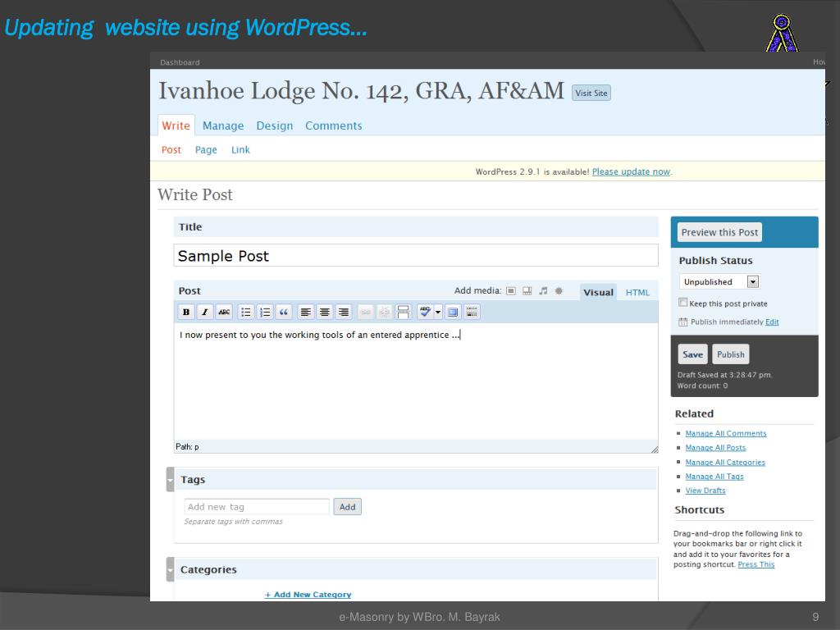Click Preview this Post button
This screenshot has height=630, width=840.
click(719, 232)
